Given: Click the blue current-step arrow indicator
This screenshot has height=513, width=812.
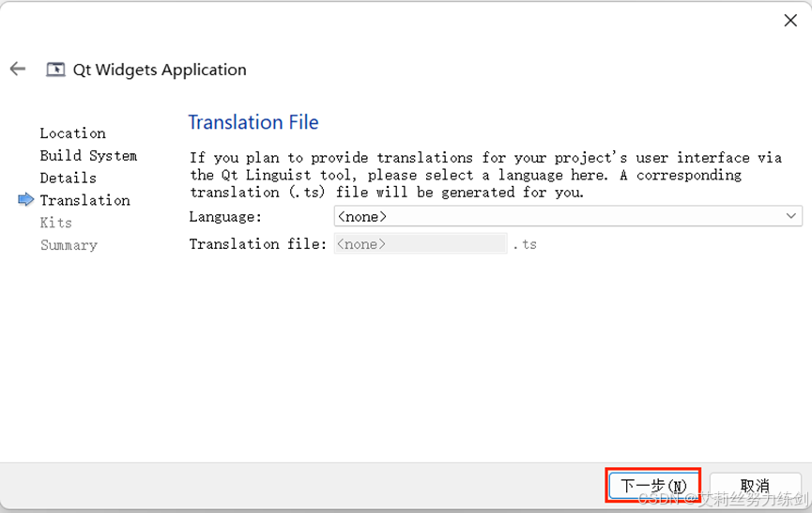Looking at the screenshot, I should click(x=25, y=199).
